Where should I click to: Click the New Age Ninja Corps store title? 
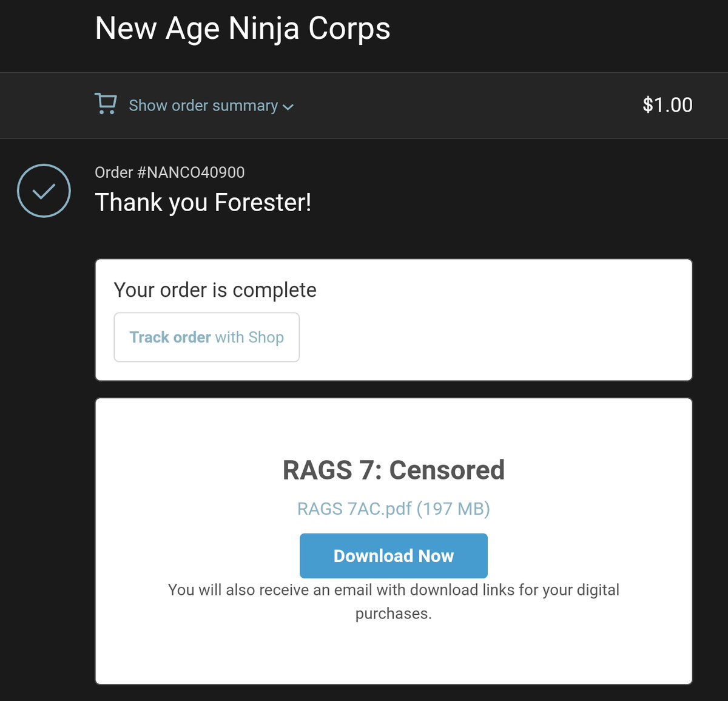coord(243,29)
